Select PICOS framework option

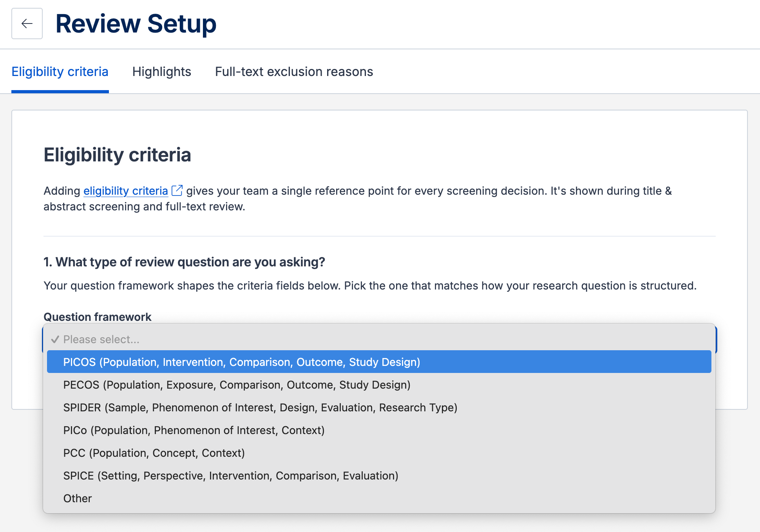[x=379, y=362]
